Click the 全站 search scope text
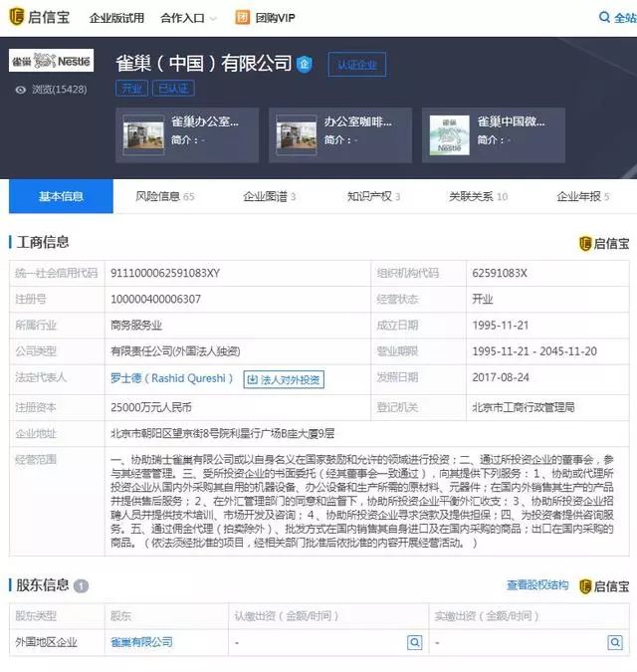Viewport: 637px width, 672px height. [x=625, y=18]
